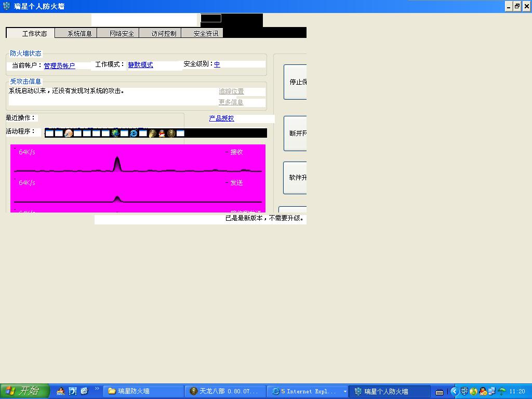Click the security level 中 link
Viewport: 532px width, 399px height.
point(217,64)
